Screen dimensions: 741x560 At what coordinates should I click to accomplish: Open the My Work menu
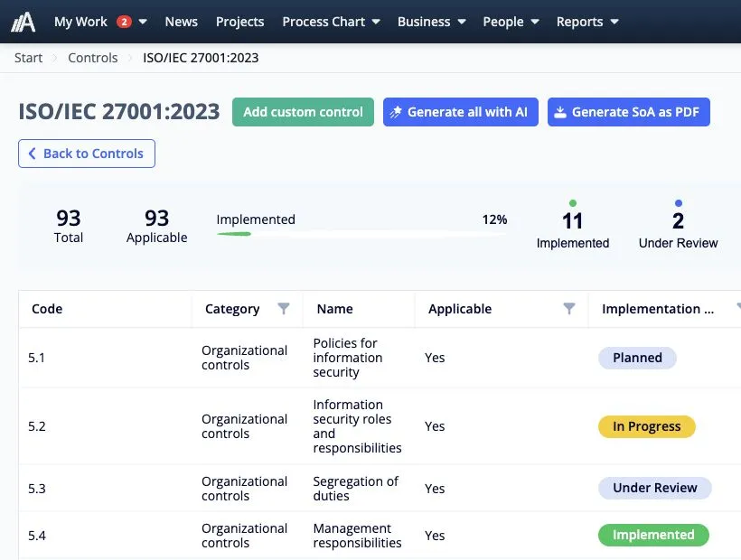tap(80, 22)
